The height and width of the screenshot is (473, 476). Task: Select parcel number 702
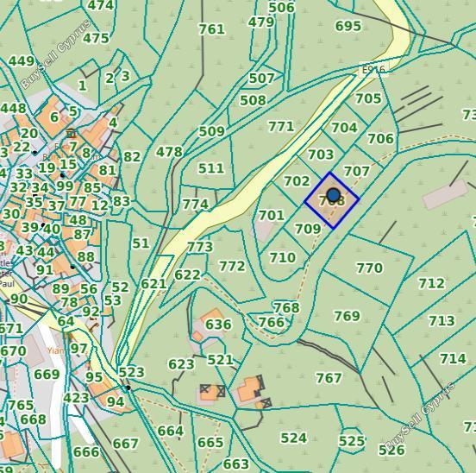click(297, 181)
